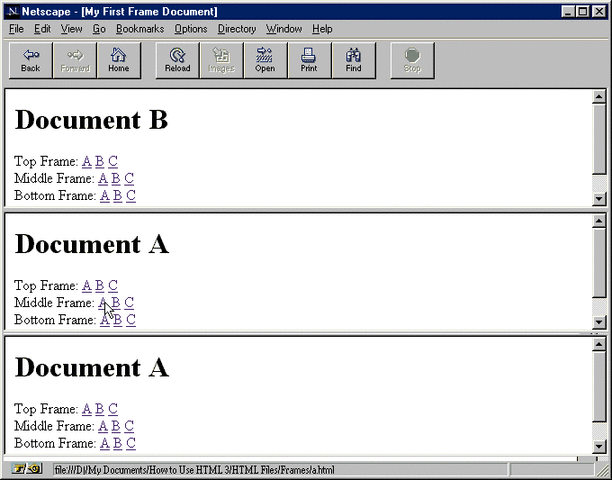The width and height of the screenshot is (612, 480).
Task: Click the status bar file path text
Action: click(x=195, y=469)
